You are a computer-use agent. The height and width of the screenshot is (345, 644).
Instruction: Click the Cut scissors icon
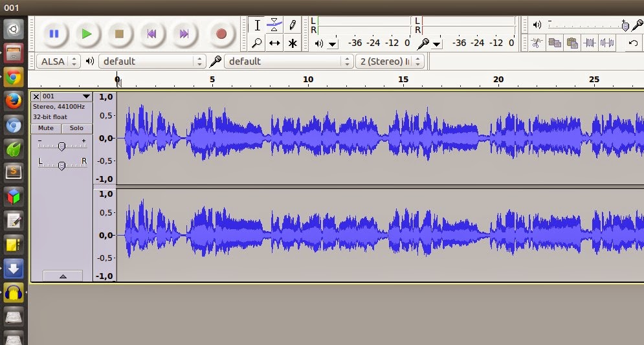[x=537, y=43]
